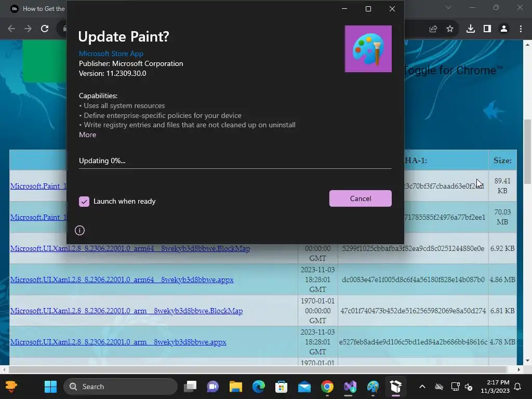Viewport: 532px width, 399px height.
Task: Open Teams Chat from taskbar
Action: 212,387
